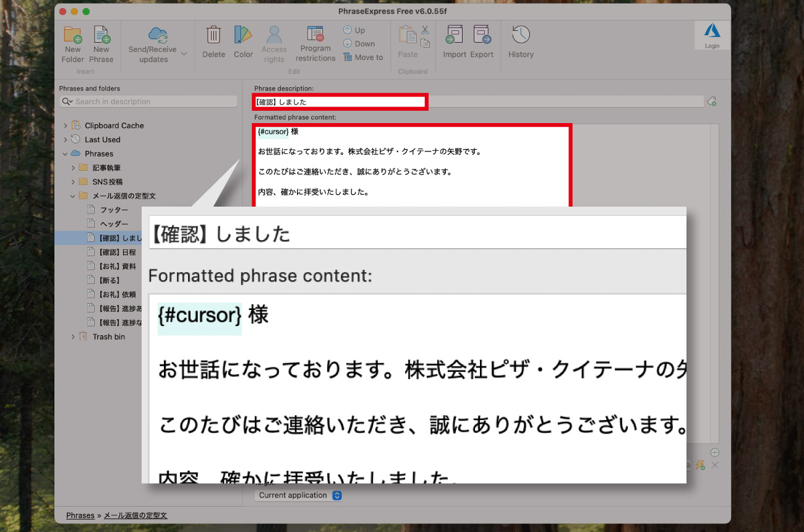Select the メール返信の定型文 folder label
The image size is (804, 532).
pos(124,196)
